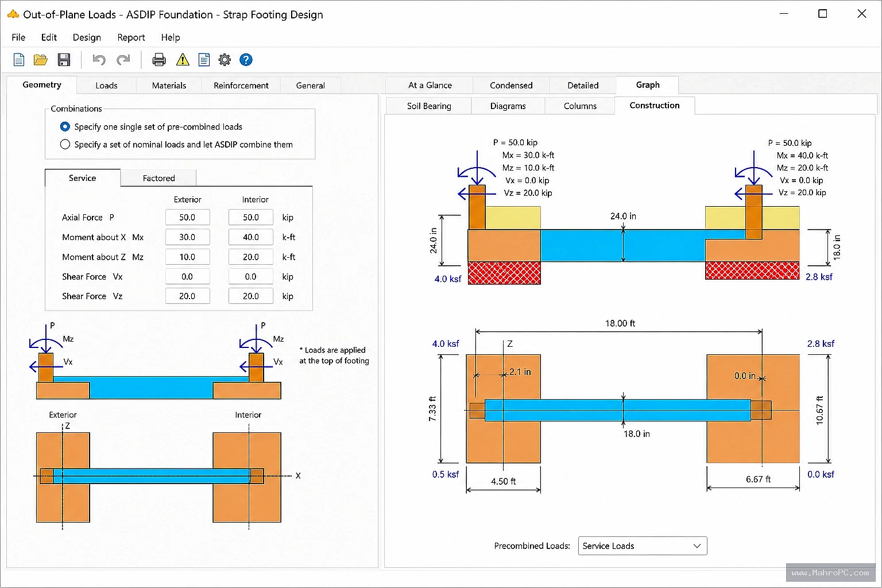The image size is (882, 588).
Task: Open the Report menu
Action: click(x=131, y=37)
